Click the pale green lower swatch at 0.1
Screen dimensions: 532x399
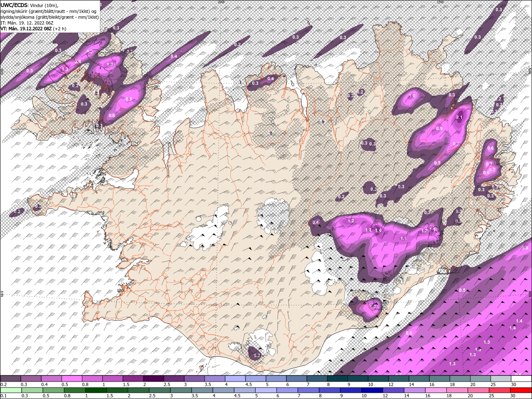(x=11, y=390)
